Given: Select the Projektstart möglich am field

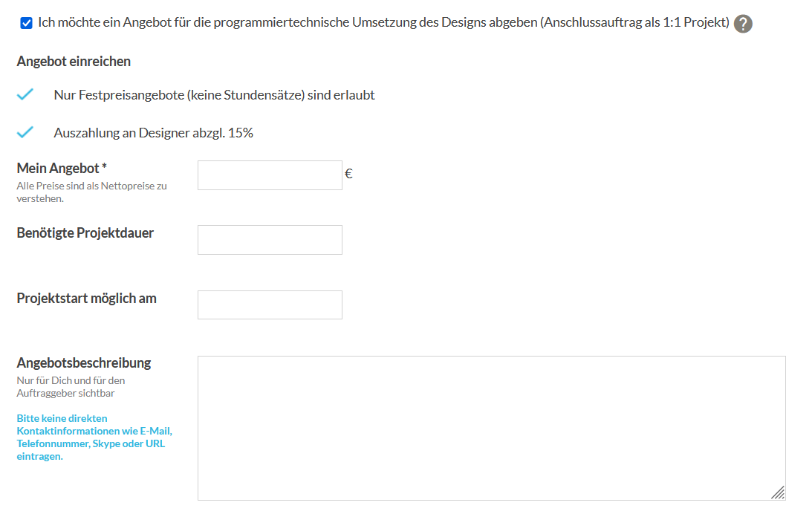Looking at the screenshot, I should [x=270, y=305].
